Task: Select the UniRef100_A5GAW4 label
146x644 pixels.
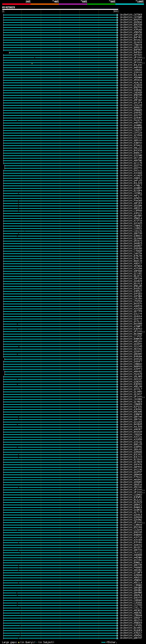Action: point(131,77)
